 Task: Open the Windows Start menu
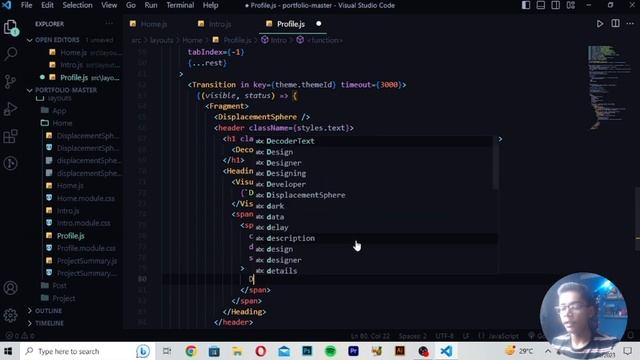(x=9, y=351)
